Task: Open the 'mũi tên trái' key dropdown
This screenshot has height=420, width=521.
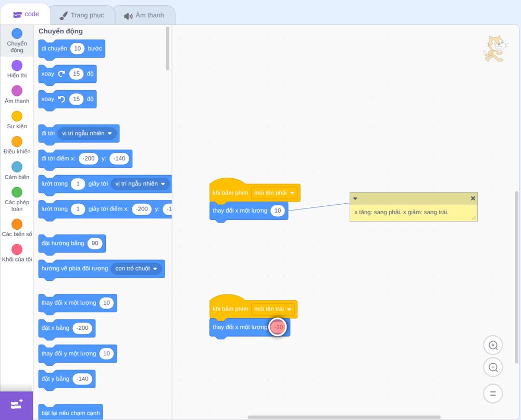Action: coord(273,309)
